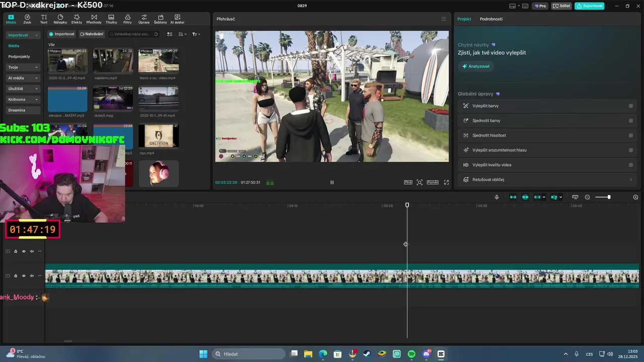Open the Zvuk audio panel
This screenshot has width=644, height=362.
(x=27, y=19)
